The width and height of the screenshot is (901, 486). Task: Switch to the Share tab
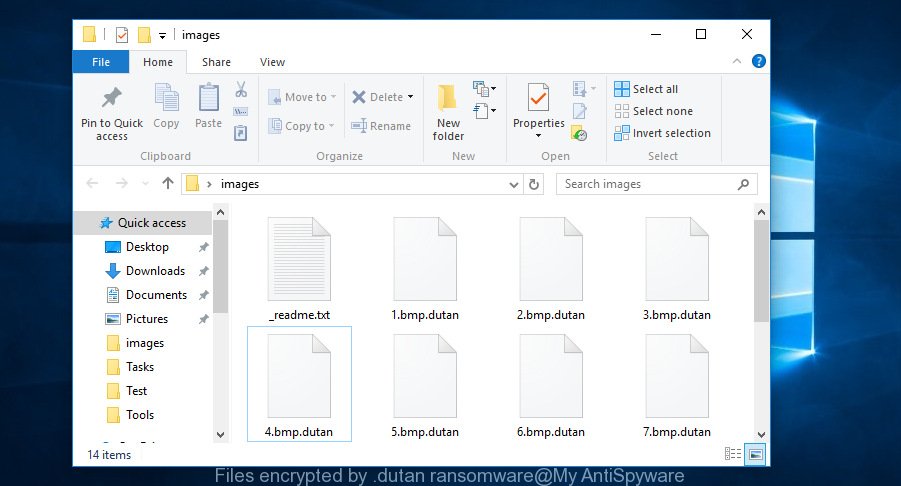(216, 62)
